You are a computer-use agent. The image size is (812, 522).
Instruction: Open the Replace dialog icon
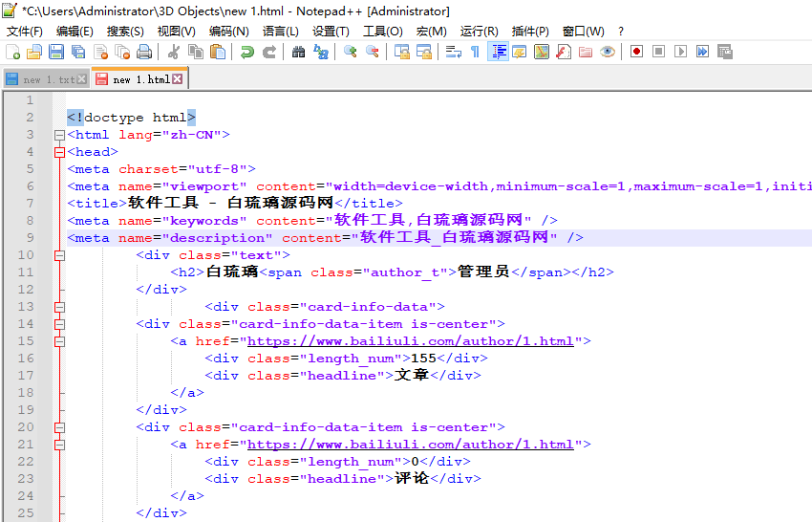click(321, 52)
